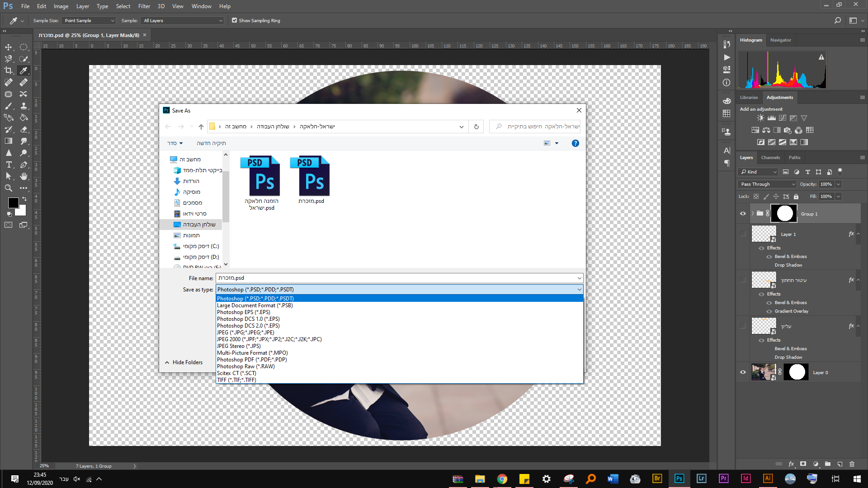
Task: Toggle Show Sampling Ring checkbox
Action: [x=234, y=20]
